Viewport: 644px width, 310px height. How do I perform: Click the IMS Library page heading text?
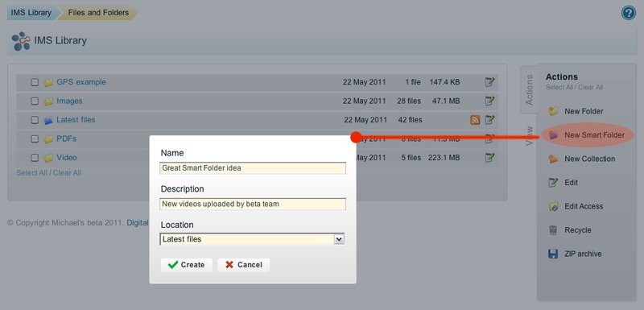click(x=60, y=40)
